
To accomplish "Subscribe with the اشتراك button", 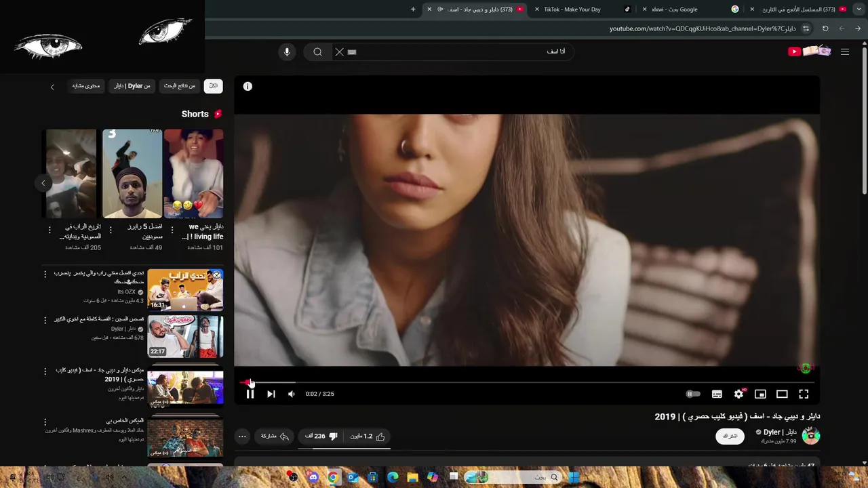I will pyautogui.click(x=730, y=436).
